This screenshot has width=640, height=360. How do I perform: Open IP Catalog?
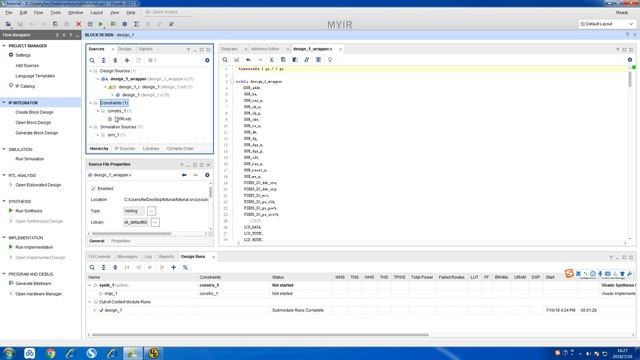coord(25,86)
